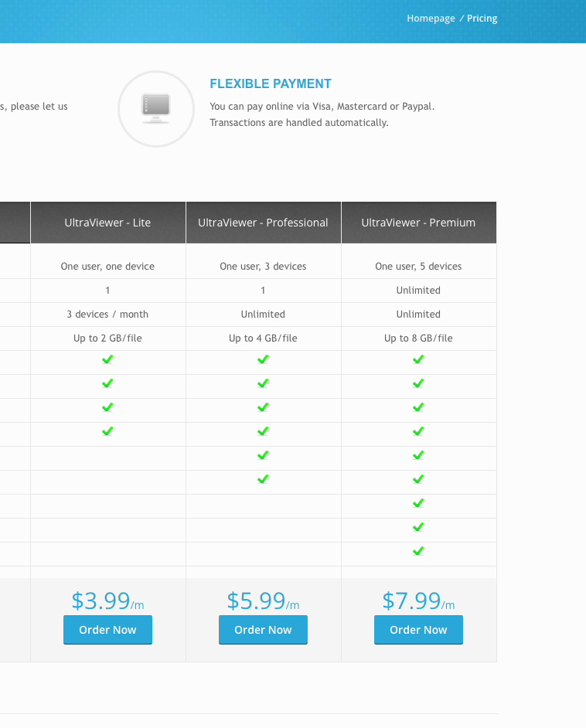586x728 pixels.
Task: Click the Up to 8 GB/file cell
Action: pos(418,338)
